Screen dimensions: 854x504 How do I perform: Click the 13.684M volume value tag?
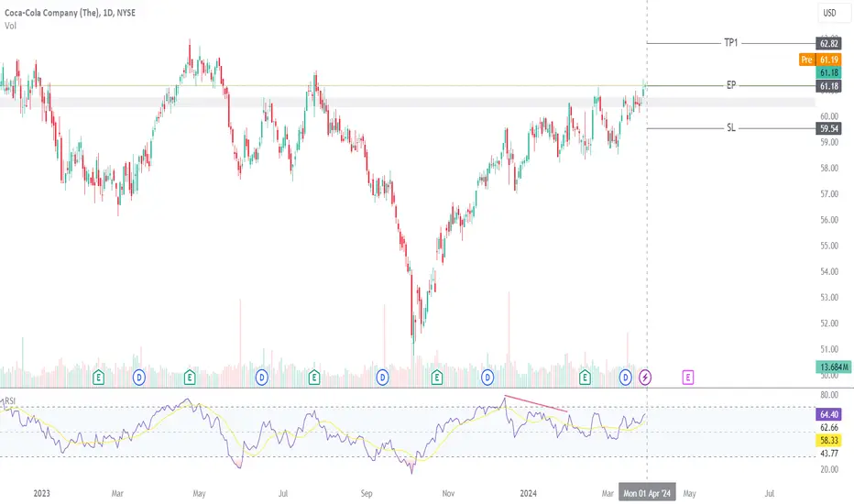click(833, 367)
